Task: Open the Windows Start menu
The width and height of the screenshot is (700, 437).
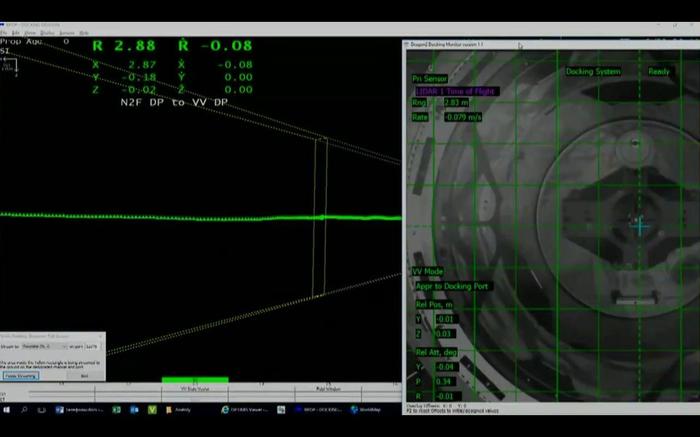Action: (x=6, y=409)
